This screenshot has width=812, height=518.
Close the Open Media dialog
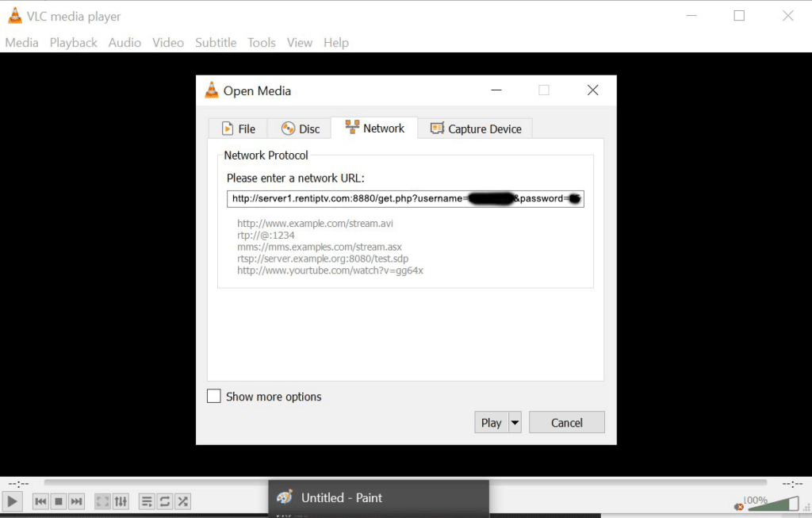pyautogui.click(x=592, y=90)
